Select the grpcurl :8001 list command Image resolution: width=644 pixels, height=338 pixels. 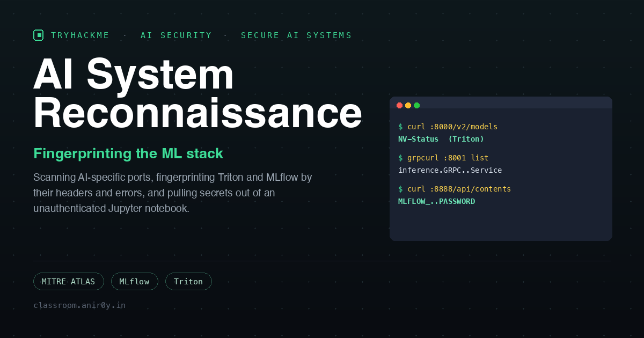[443, 158]
